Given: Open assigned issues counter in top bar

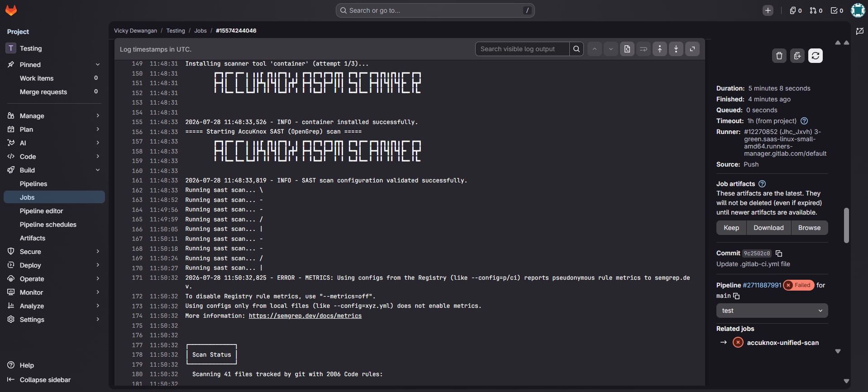Looking at the screenshot, I should click(796, 10).
